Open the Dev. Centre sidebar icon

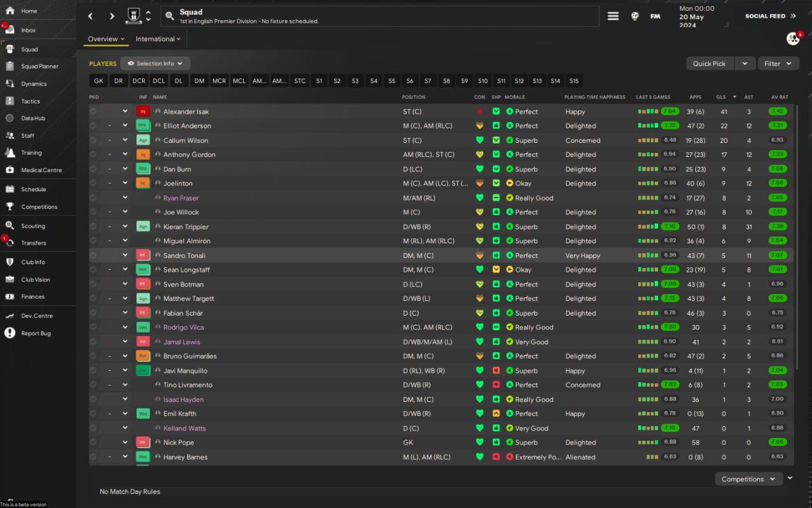pyautogui.click(x=10, y=316)
